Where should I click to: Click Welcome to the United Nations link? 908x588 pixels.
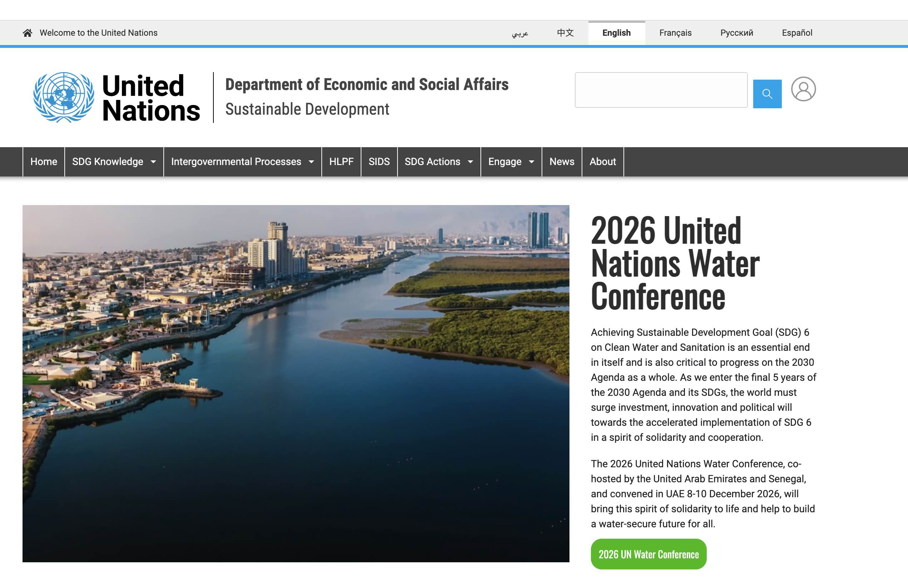click(98, 33)
